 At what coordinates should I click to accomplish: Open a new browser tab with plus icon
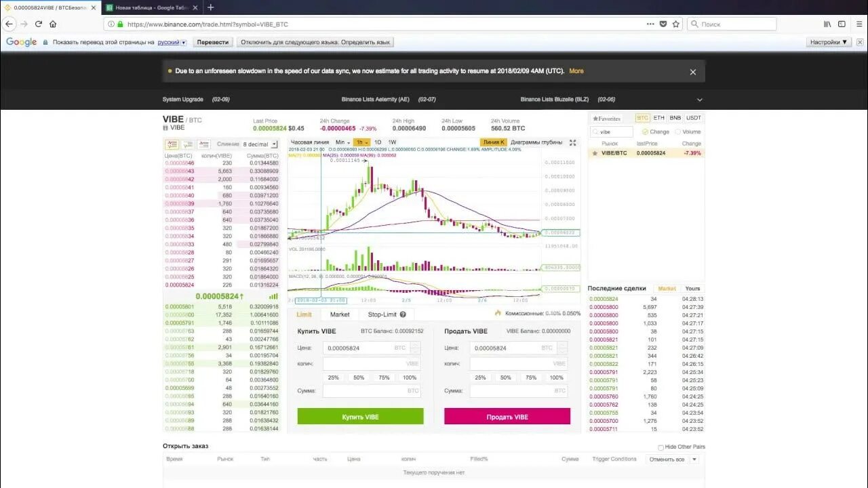pyautogui.click(x=211, y=7)
